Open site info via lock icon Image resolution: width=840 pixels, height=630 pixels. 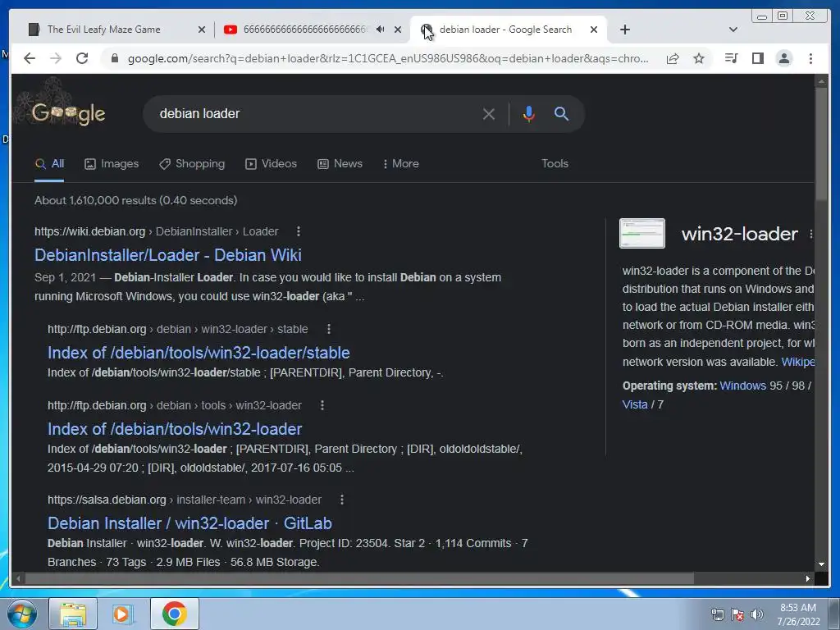[x=114, y=58]
